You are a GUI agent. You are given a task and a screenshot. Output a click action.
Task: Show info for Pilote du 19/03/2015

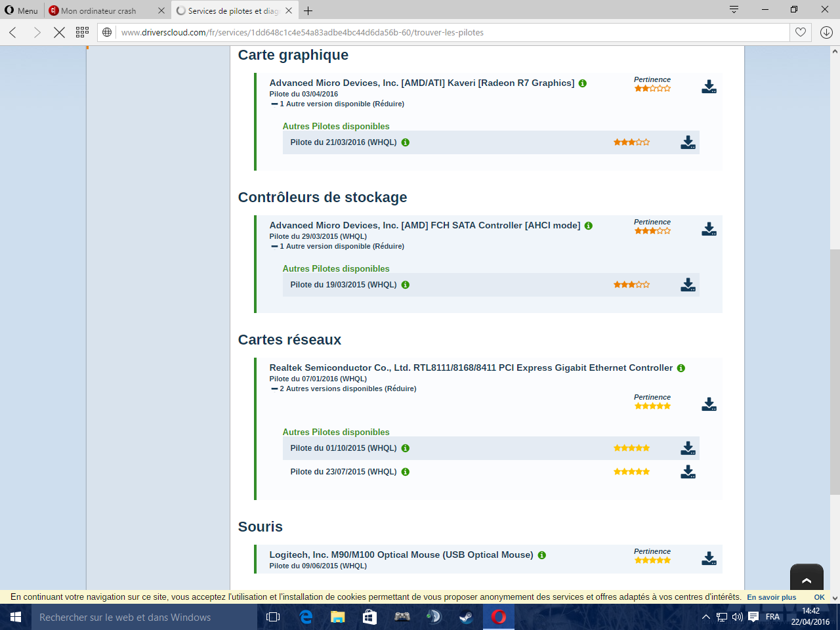click(x=406, y=285)
